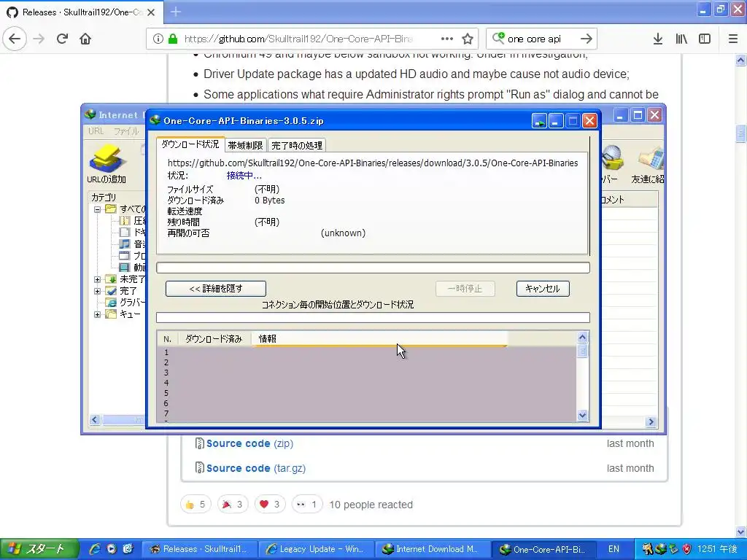Click the Firefox forward arrow
Viewport: 747px width, 560px height.
(39, 39)
